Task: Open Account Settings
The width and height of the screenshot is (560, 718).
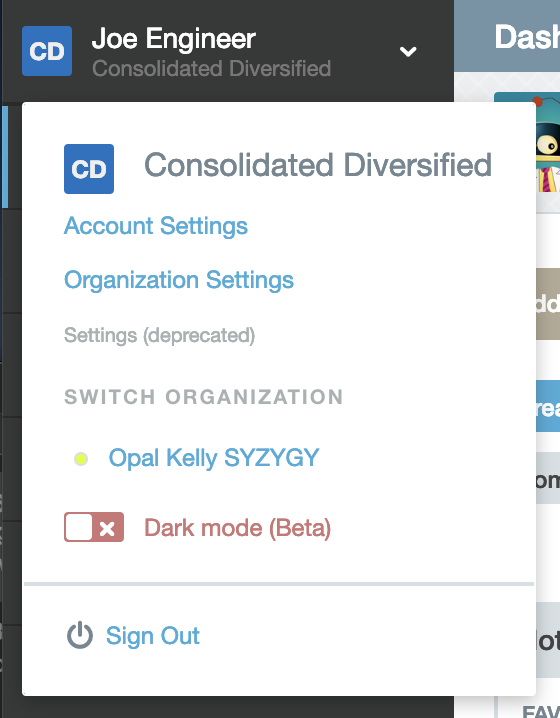Action: (156, 226)
